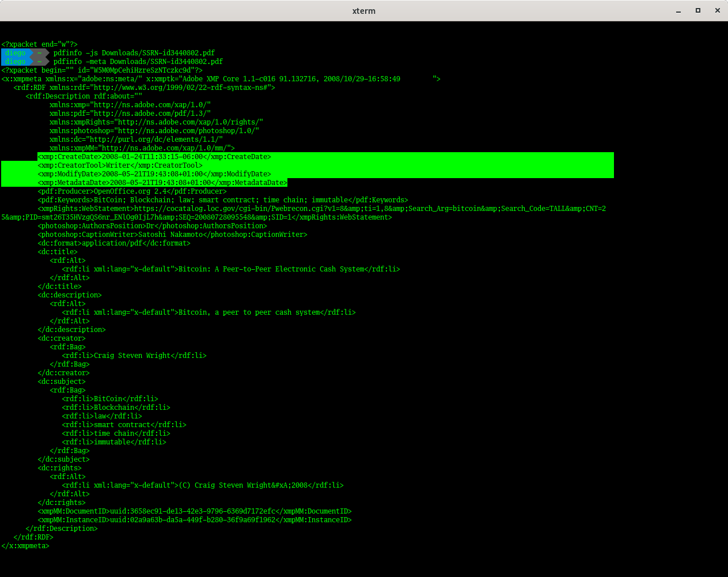Minimize the xterm window
728x577 pixels.
(x=678, y=10)
